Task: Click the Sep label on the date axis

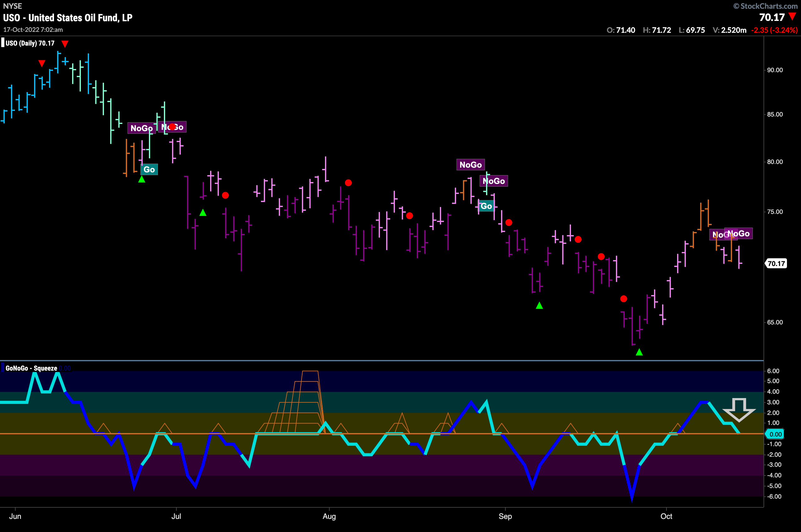Action: tap(505, 516)
